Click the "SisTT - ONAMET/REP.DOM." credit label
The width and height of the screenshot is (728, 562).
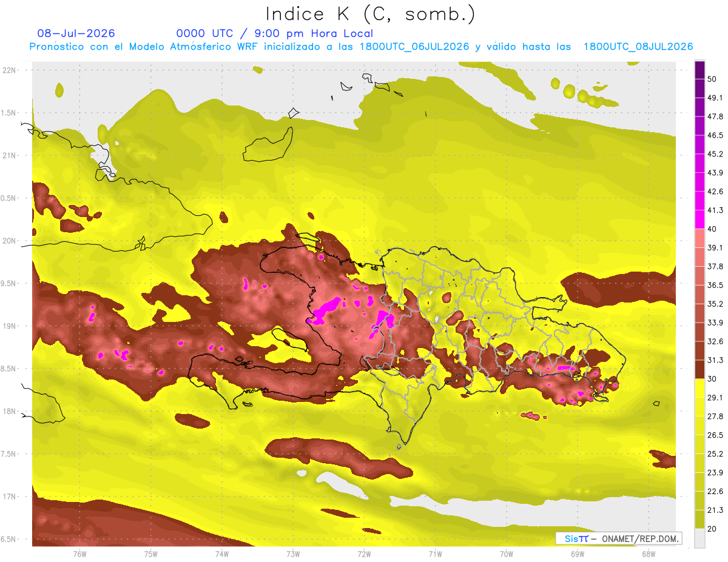point(619,538)
